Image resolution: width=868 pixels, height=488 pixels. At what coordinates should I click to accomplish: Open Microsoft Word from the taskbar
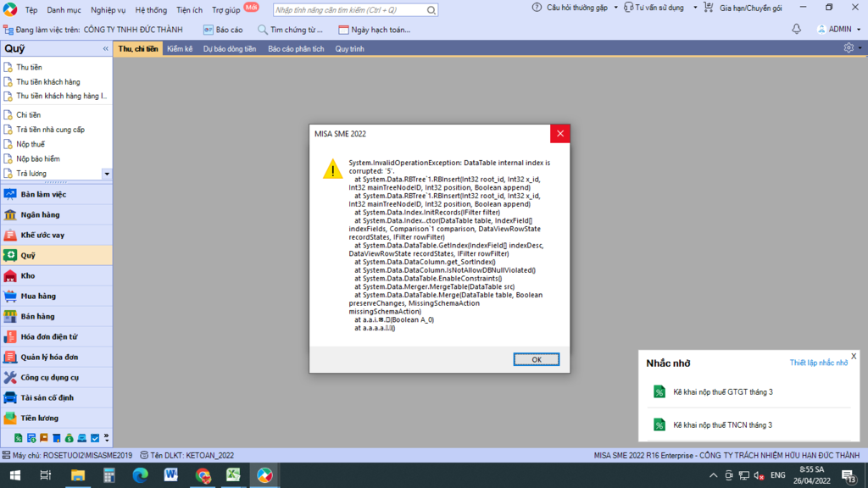170,475
